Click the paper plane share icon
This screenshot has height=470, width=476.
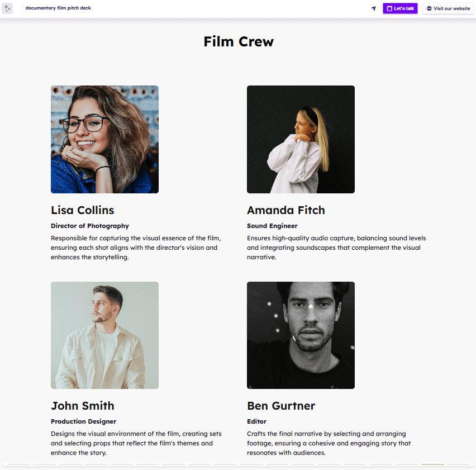[374, 8]
